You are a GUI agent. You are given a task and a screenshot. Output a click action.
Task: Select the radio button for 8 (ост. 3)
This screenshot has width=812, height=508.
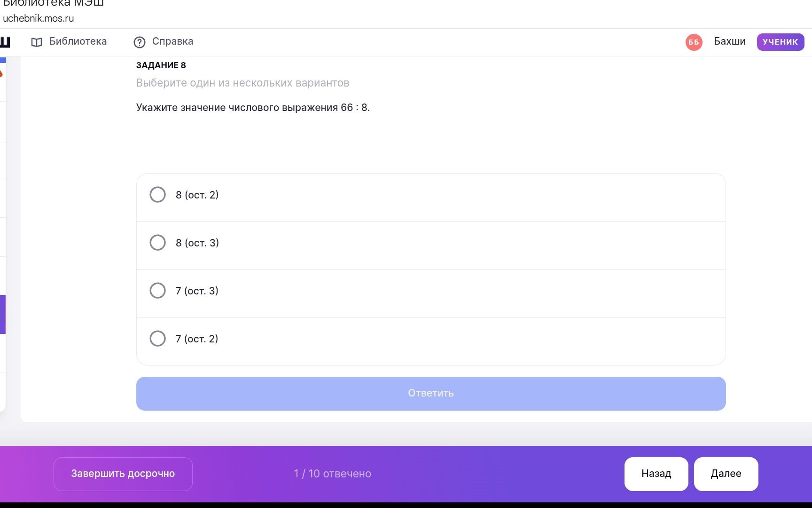coord(157,243)
